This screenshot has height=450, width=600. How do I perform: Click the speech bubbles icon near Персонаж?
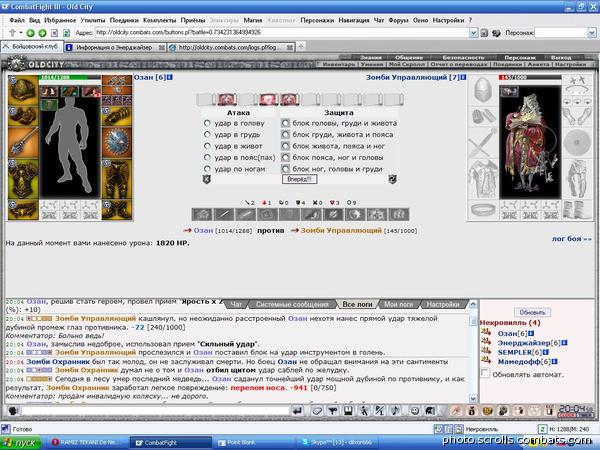click(496, 33)
